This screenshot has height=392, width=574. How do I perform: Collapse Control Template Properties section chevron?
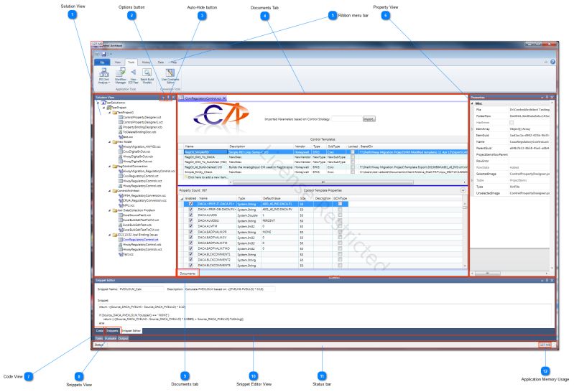[x=463, y=190]
